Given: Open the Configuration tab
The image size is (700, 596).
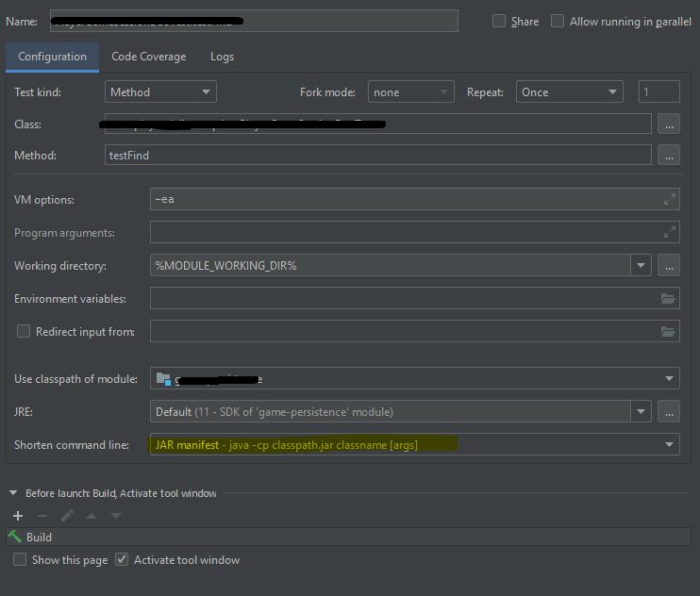Looking at the screenshot, I should tap(52, 57).
